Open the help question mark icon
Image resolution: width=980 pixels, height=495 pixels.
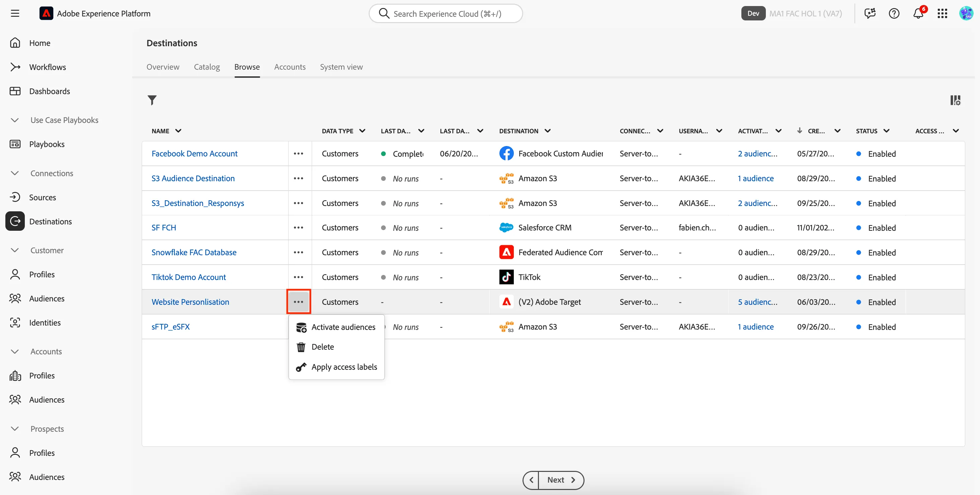tap(894, 14)
